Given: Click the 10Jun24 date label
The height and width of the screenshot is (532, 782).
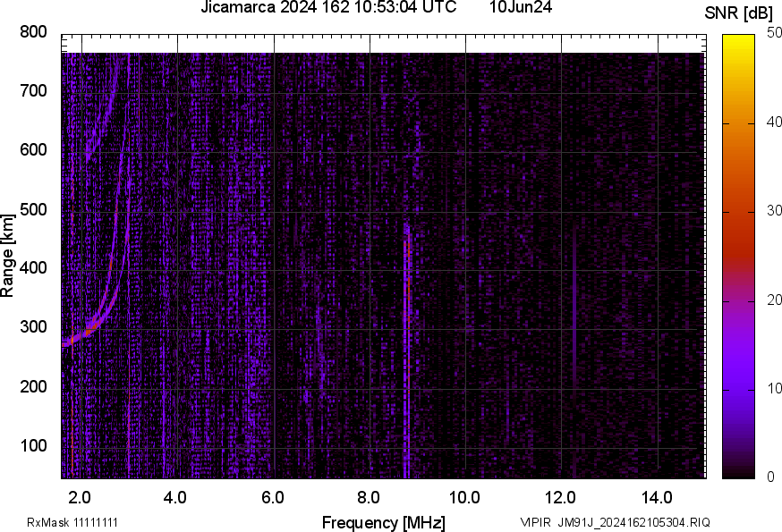Looking at the screenshot, I should coord(520,8).
